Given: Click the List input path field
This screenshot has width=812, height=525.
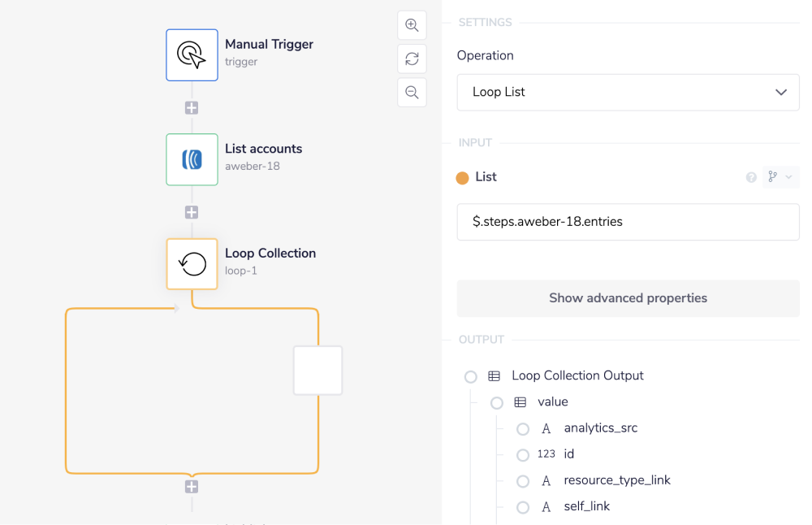Looking at the screenshot, I should point(628,222).
